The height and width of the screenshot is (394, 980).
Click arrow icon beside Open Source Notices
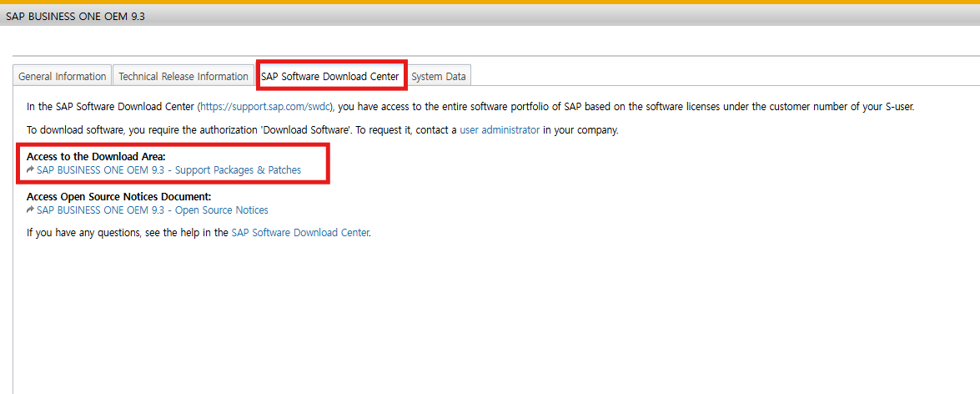point(31,210)
